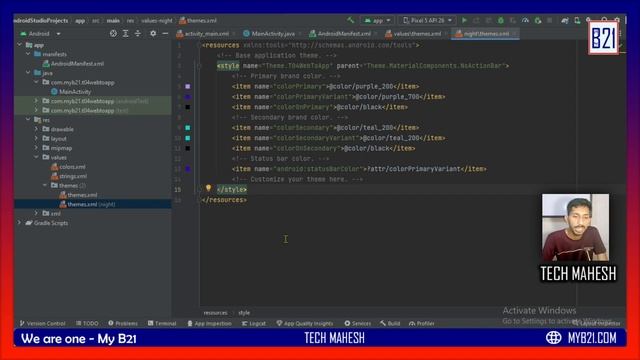Image resolution: width=640 pixels, height=360 pixels.
Task: Open the app run configuration dropdown
Action: click(x=377, y=20)
